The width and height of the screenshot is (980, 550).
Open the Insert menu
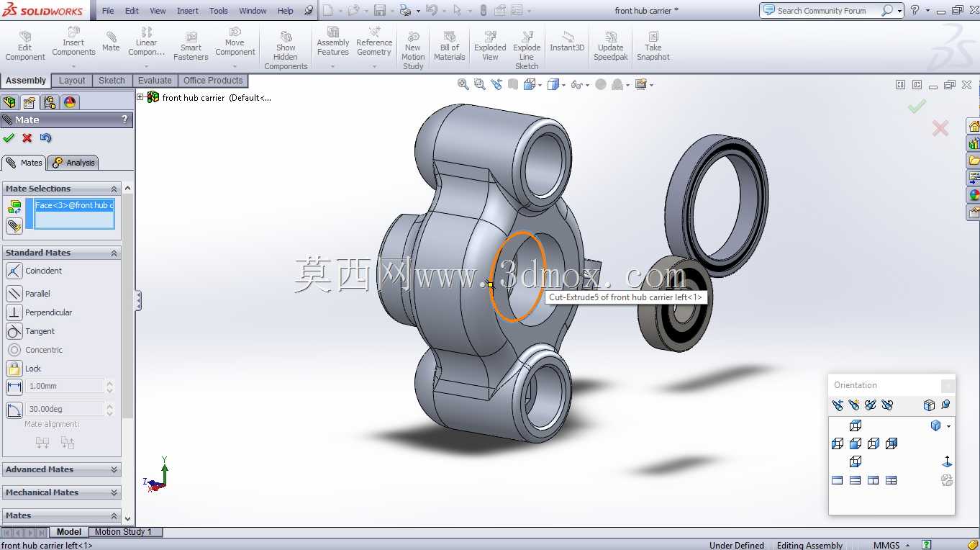click(188, 11)
